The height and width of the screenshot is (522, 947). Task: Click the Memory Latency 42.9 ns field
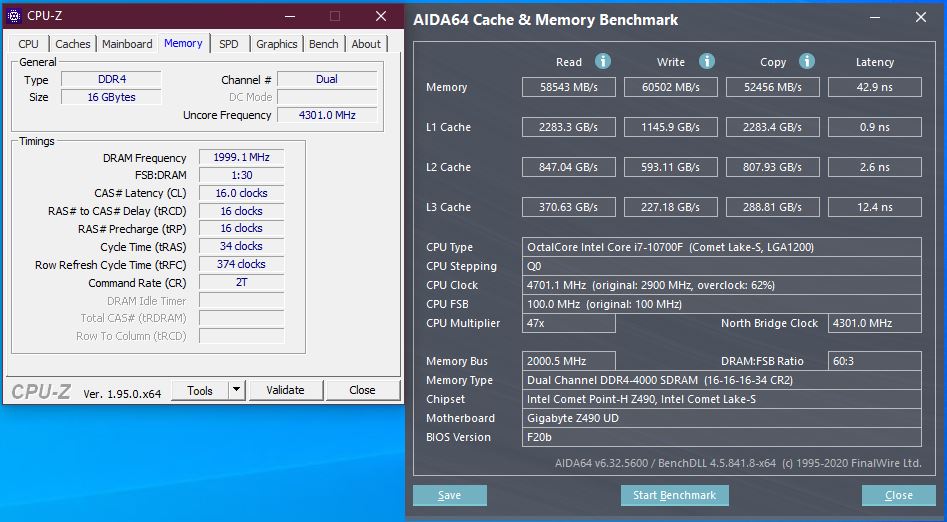tap(875, 87)
